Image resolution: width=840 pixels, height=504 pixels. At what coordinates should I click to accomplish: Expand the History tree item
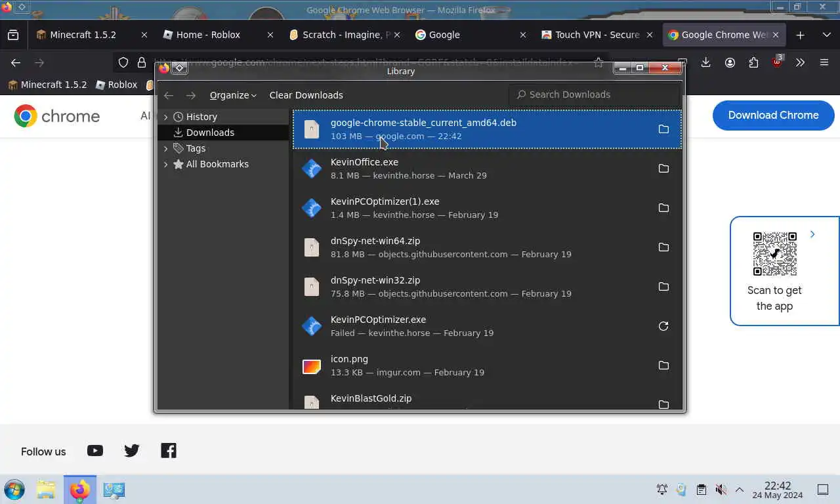[x=165, y=117]
